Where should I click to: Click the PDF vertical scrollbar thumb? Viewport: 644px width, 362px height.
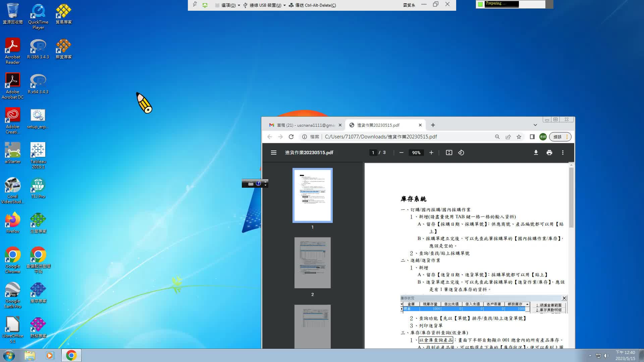(571, 198)
